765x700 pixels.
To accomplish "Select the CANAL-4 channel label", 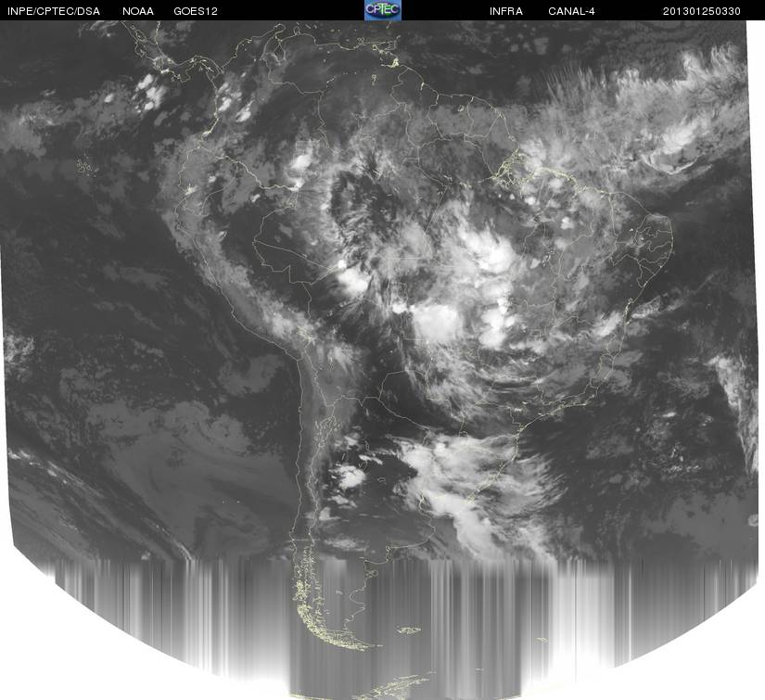I will pos(571,11).
